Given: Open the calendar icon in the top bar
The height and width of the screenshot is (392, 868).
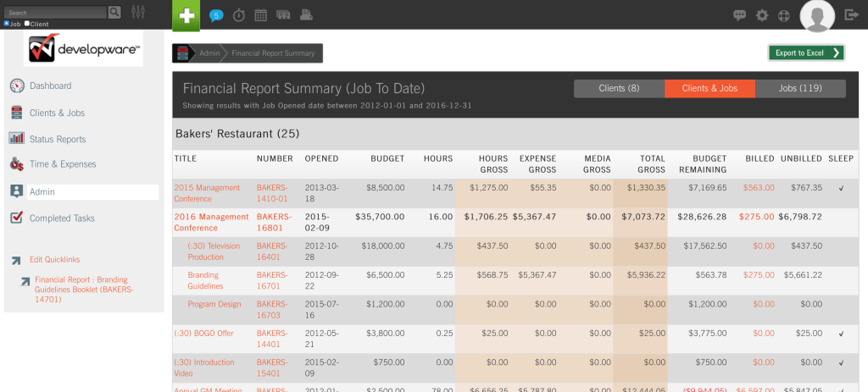Looking at the screenshot, I should click(261, 15).
